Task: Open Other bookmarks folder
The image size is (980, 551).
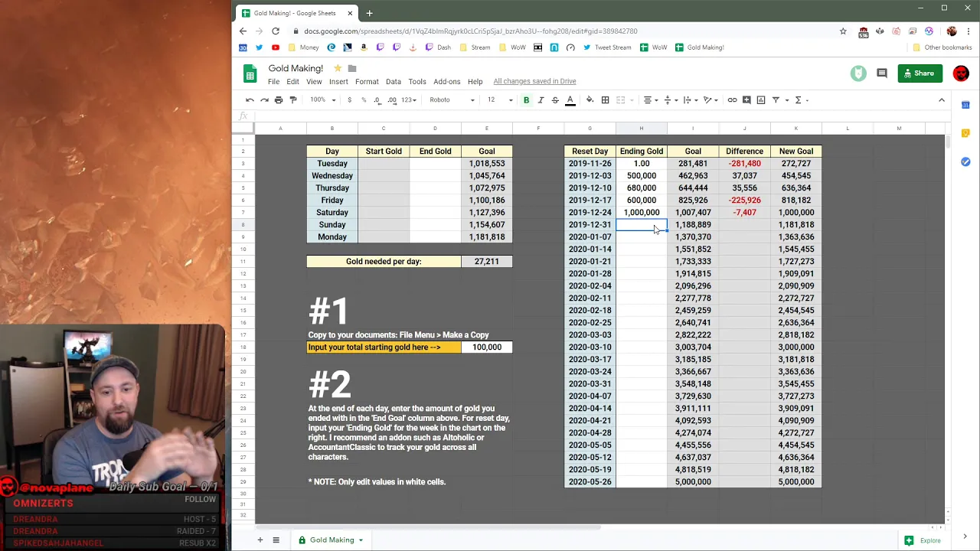Action: tap(942, 47)
